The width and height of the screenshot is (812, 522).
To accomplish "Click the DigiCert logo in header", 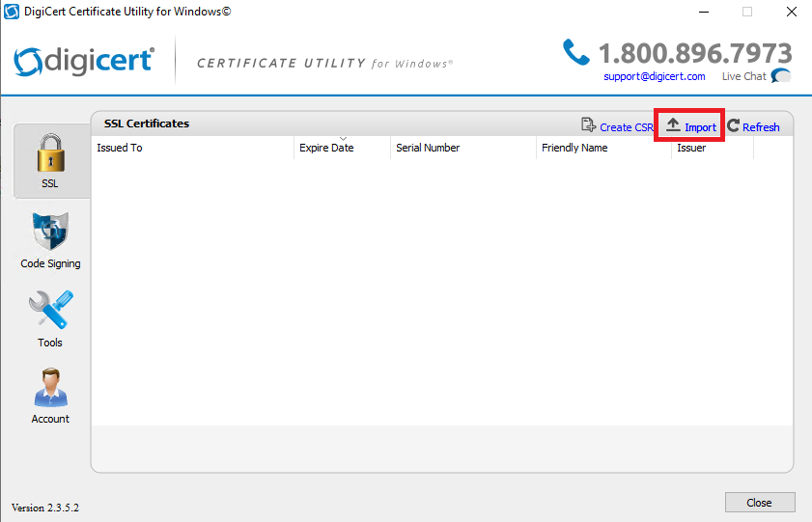I will pyautogui.click(x=84, y=61).
